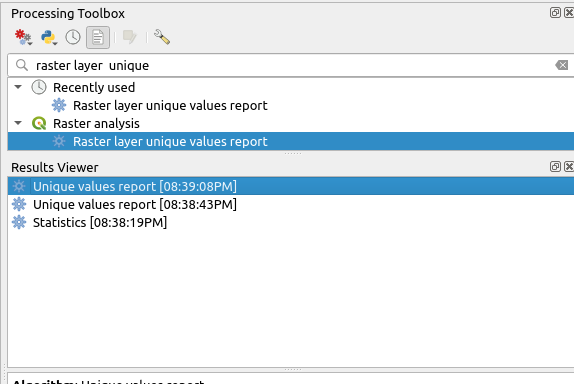Click gear icon beside 08:39:08PM report
This screenshot has height=384, width=574.
coord(19,186)
